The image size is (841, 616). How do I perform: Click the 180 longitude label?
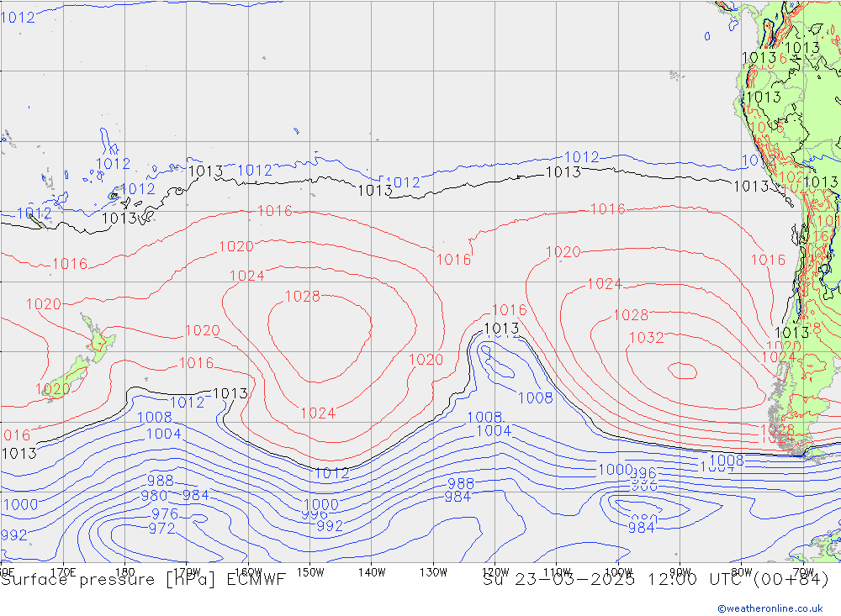125,572
